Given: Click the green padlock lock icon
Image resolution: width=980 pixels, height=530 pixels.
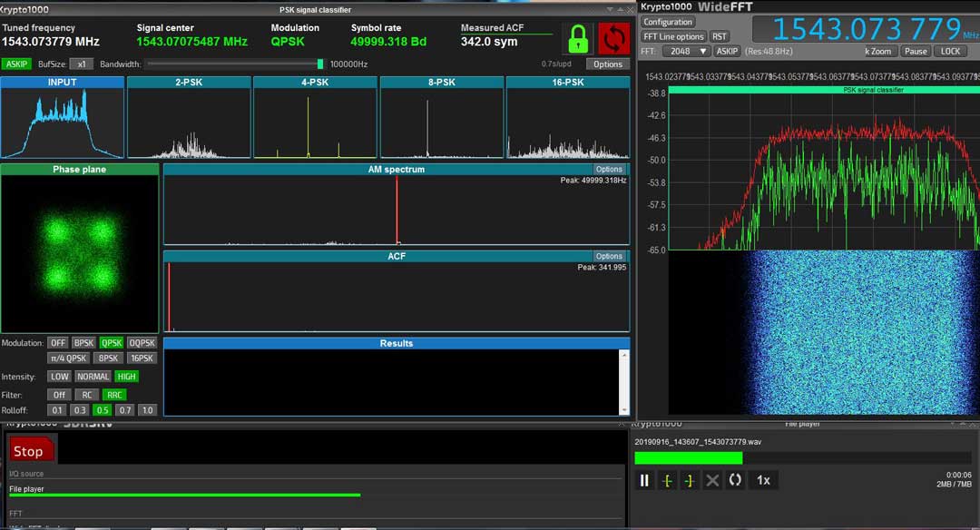Looking at the screenshot, I should coord(578,39).
